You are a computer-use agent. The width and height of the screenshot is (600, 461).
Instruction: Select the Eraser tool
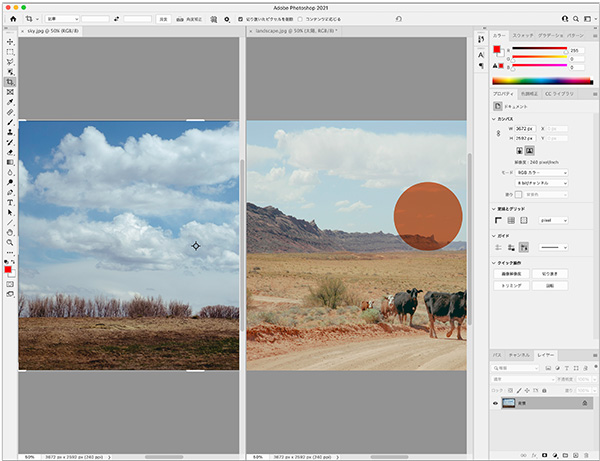tap(10, 152)
